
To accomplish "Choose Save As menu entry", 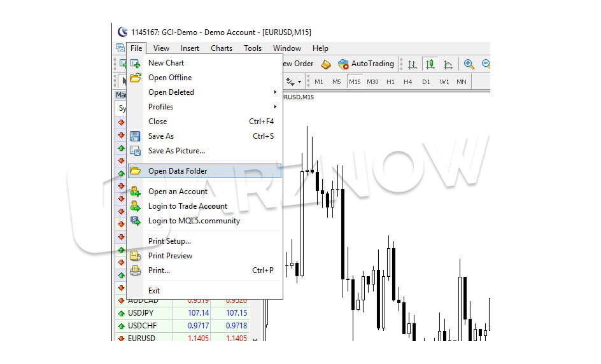I will pos(204,136).
